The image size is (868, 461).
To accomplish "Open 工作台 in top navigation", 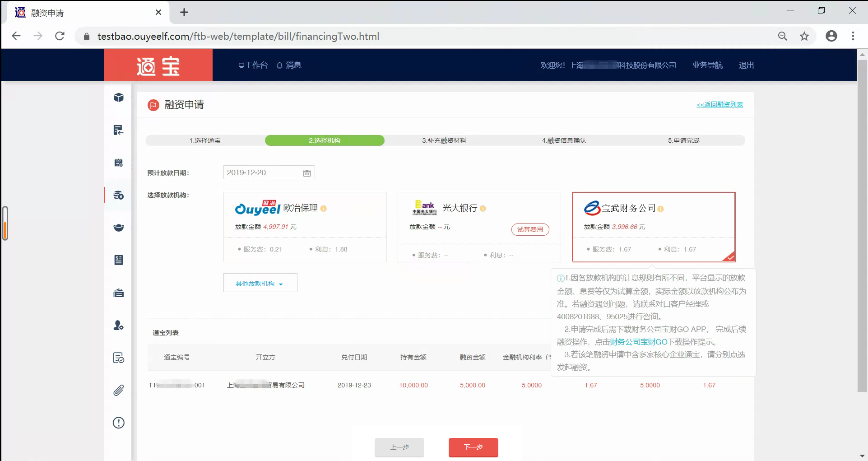I will [253, 65].
